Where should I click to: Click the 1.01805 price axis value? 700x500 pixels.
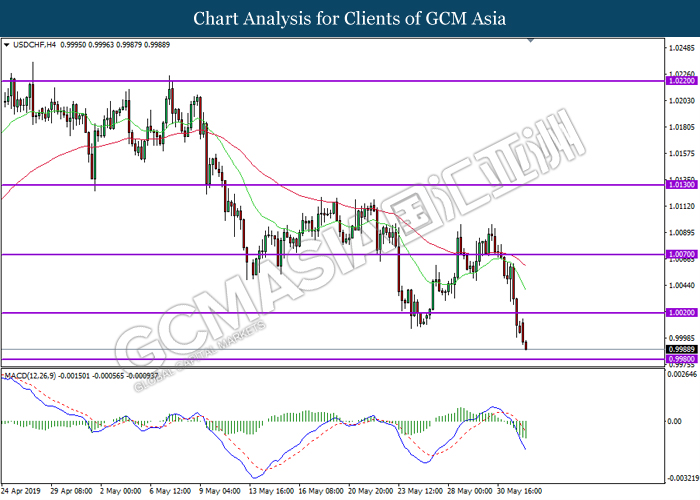[682, 127]
